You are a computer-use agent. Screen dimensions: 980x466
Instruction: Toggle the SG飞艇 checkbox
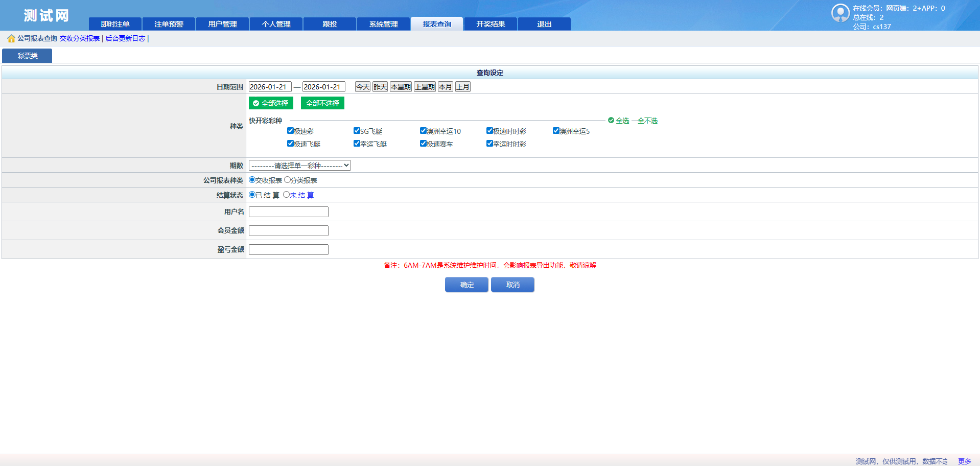pyautogui.click(x=357, y=131)
